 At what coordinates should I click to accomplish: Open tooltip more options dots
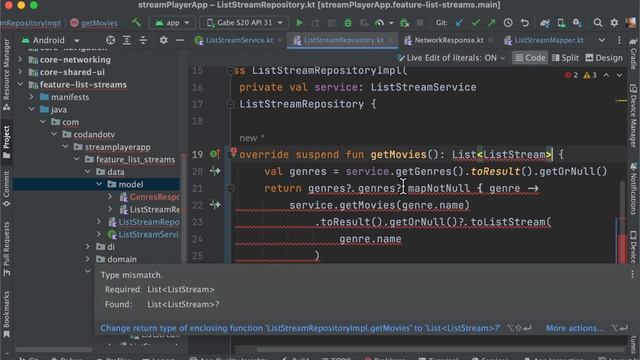tap(632, 275)
